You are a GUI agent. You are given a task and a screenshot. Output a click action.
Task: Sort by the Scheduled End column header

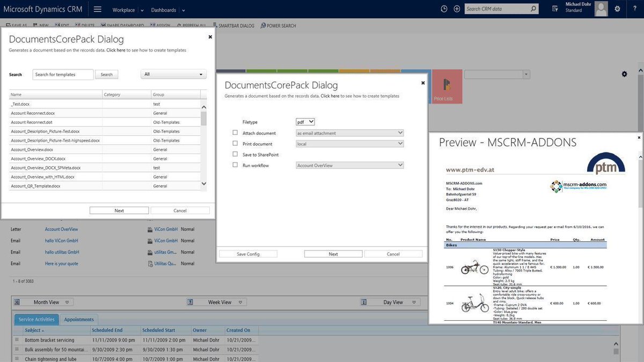107,330
